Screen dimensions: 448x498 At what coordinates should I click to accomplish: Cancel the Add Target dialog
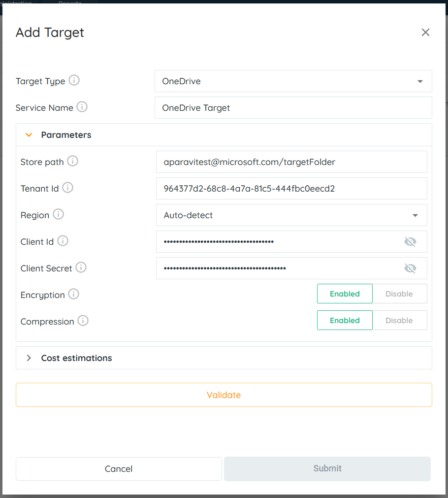click(119, 469)
